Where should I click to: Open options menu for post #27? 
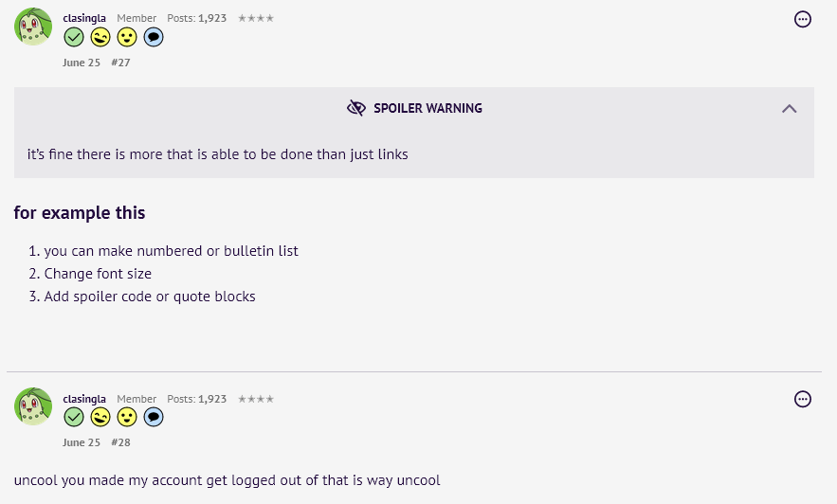point(802,19)
